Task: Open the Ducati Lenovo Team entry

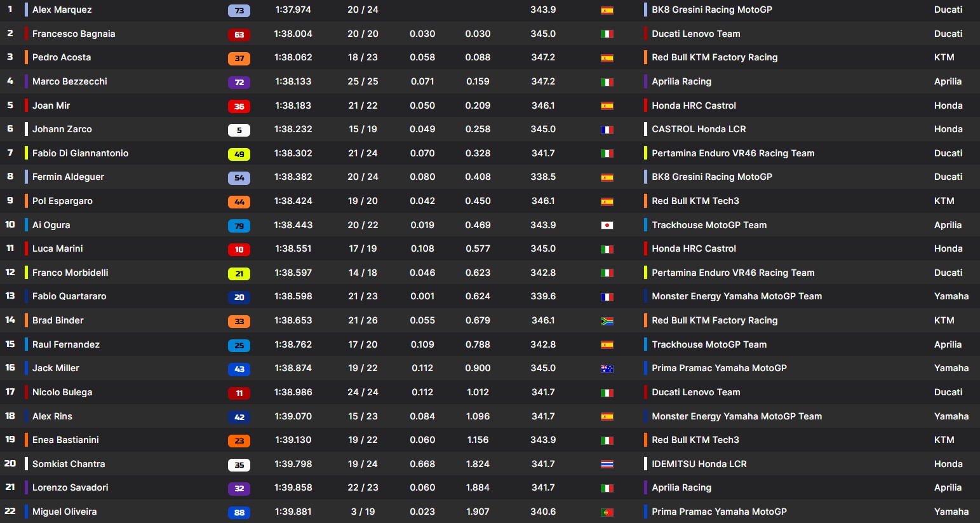Action: (x=695, y=34)
